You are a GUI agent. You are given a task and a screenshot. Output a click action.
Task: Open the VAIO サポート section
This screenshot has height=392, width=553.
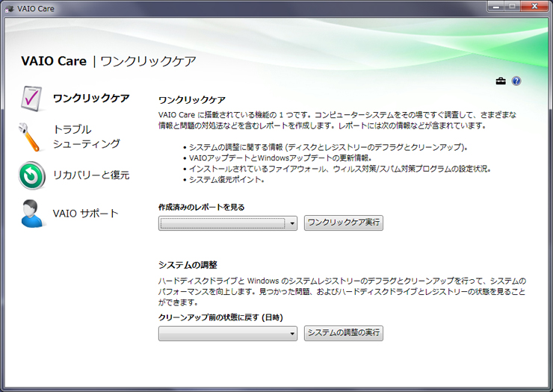tap(85, 214)
